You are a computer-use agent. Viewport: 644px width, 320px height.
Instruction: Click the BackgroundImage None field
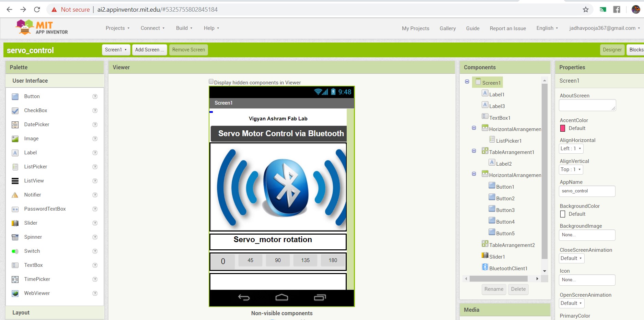[x=587, y=235]
